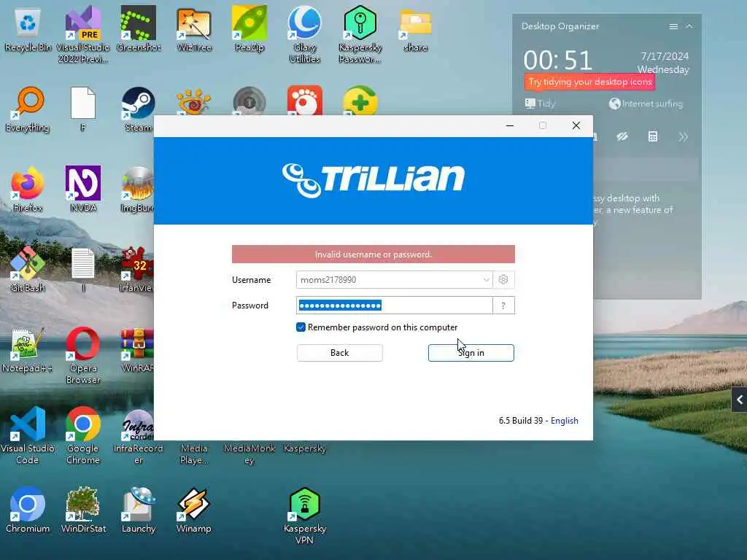747x560 pixels.
Task: Select the WinDirStat tree icon
Action: [x=83, y=510]
